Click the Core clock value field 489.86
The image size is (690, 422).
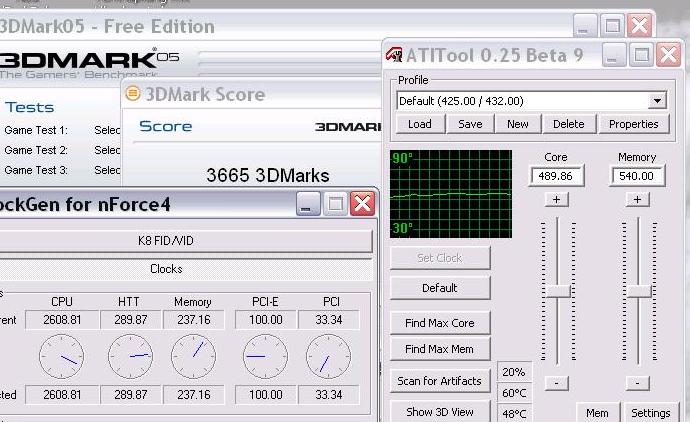pyautogui.click(x=556, y=176)
